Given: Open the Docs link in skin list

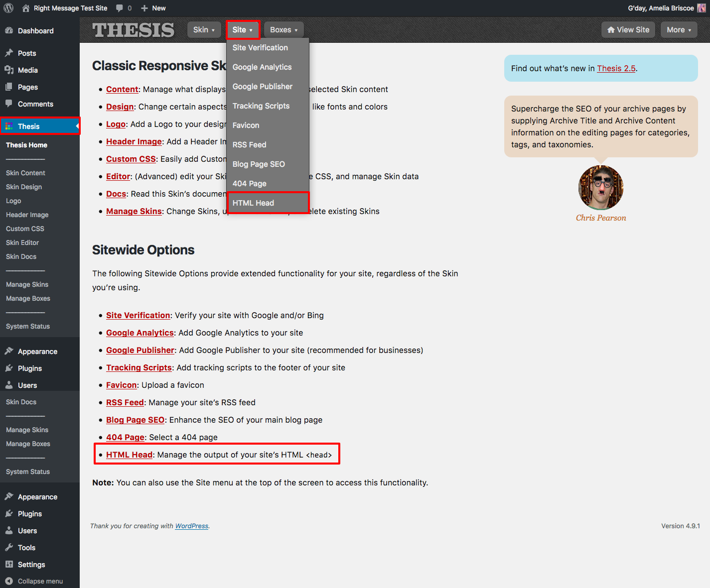Looking at the screenshot, I should coord(116,194).
